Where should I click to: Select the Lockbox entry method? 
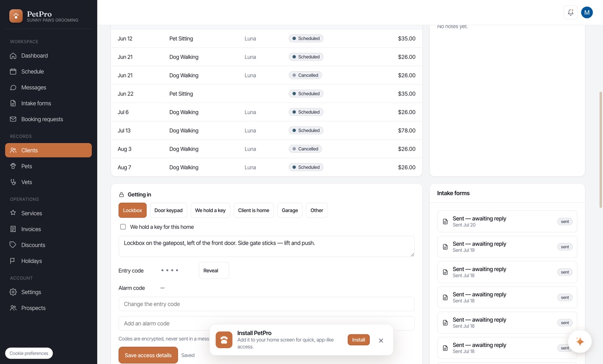coord(132,210)
